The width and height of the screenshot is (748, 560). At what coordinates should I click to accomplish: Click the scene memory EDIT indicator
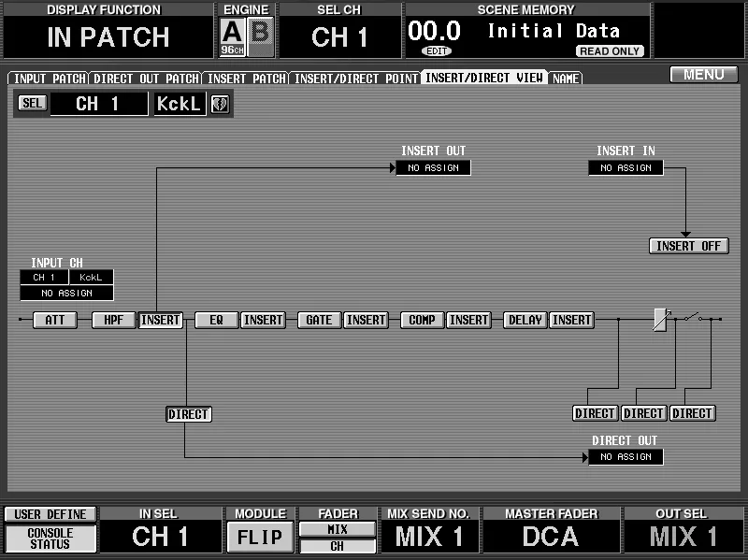point(437,51)
